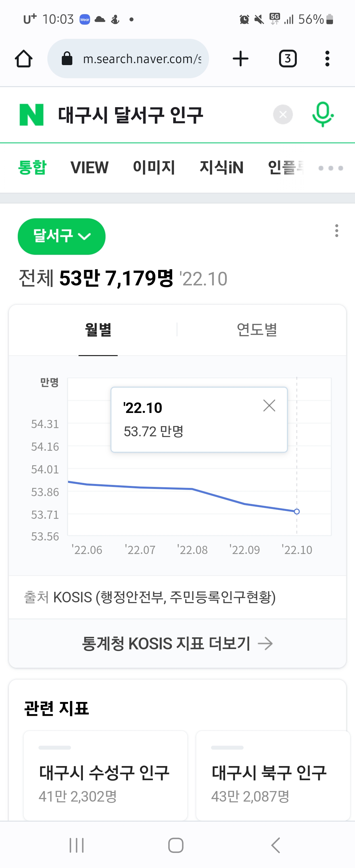Open a new tab with plus icon
The image size is (355, 868).
[x=241, y=59]
